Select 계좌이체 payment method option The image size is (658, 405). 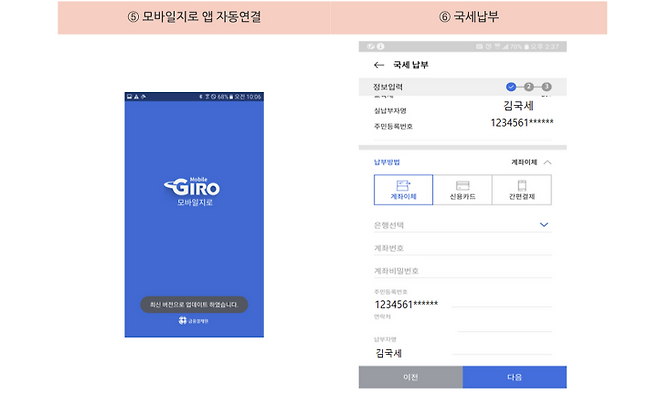pyautogui.click(x=403, y=190)
